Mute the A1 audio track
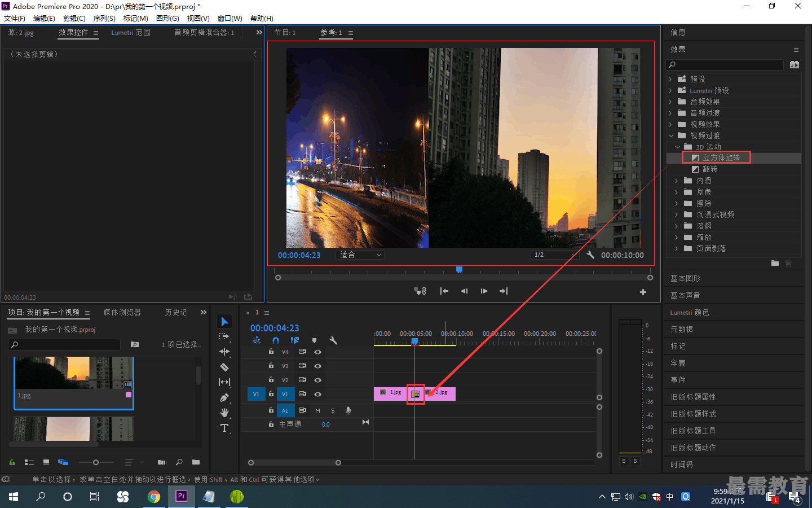This screenshot has width=812, height=508. 317,410
